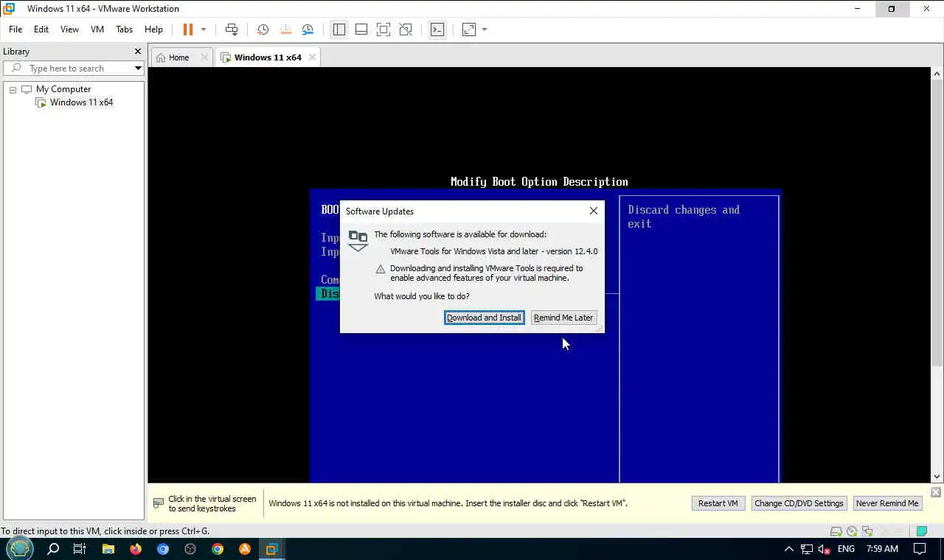Click the green message log status icon

pyautogui.click(x=921, y=531)
